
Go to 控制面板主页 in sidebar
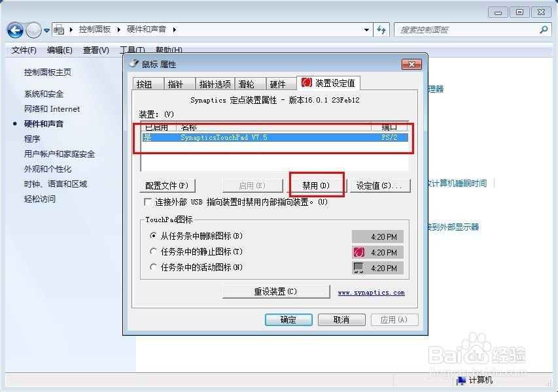click(x=47, y=73)
